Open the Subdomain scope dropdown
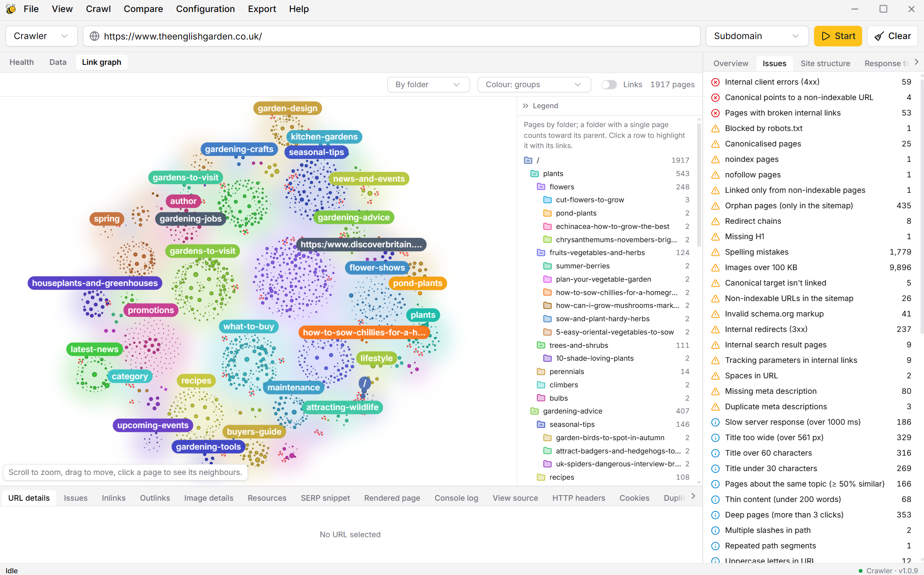The image size is (924, 575). 756,36
